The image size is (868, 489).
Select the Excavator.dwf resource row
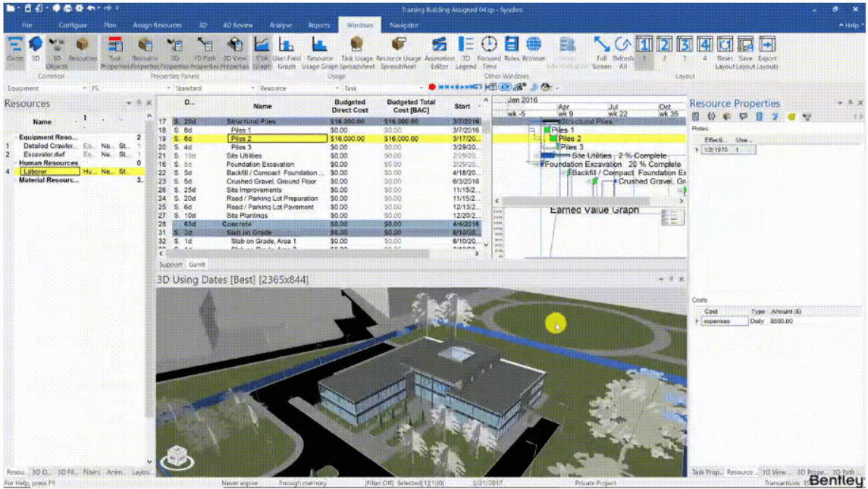click(x=75, y=155)
